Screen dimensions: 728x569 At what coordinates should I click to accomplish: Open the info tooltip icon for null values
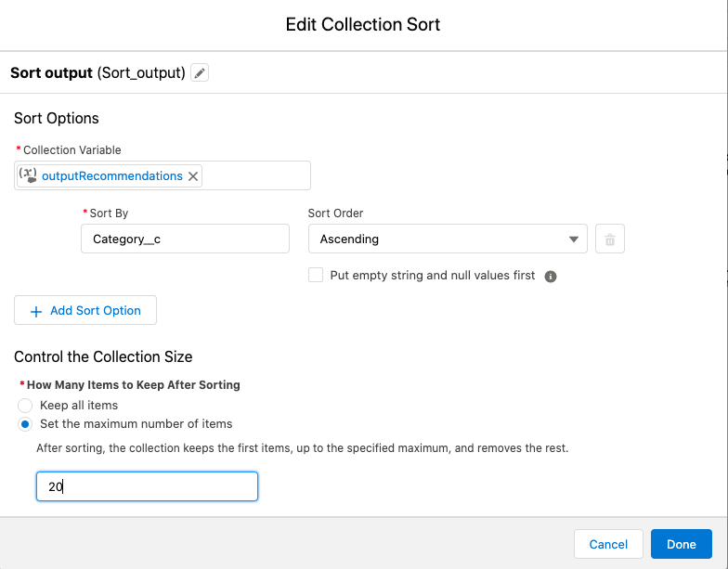[551, 277]
